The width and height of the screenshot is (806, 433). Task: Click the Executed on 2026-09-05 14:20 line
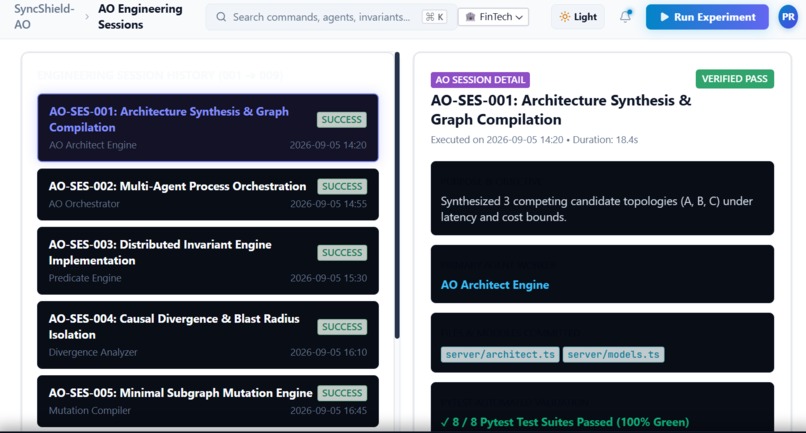coord(534,139)
